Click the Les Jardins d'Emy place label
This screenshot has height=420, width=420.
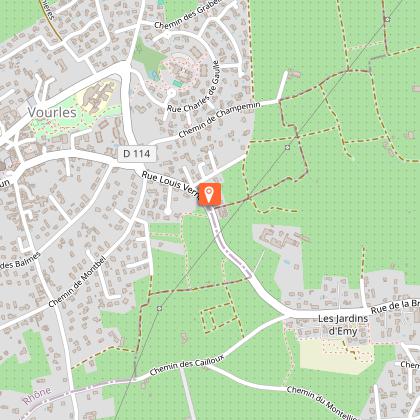click(343, 325)
